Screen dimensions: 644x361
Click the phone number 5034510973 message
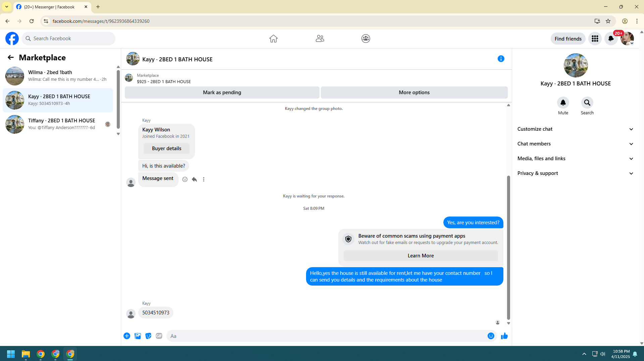coord(156,313)
